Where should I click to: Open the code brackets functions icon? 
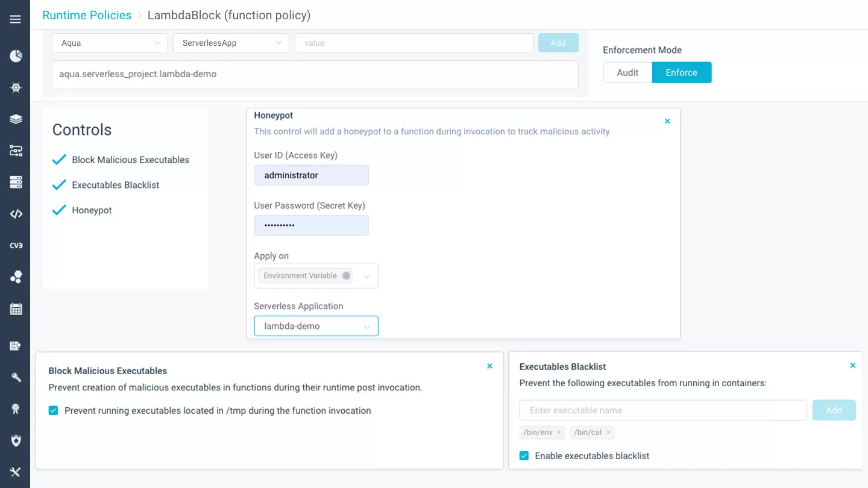pos(16,213)
